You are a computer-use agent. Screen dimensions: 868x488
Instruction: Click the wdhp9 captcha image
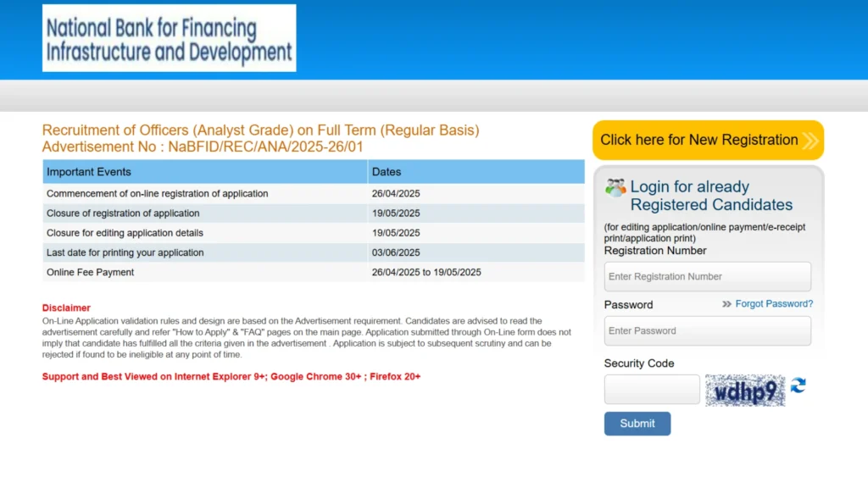(745, 391)
